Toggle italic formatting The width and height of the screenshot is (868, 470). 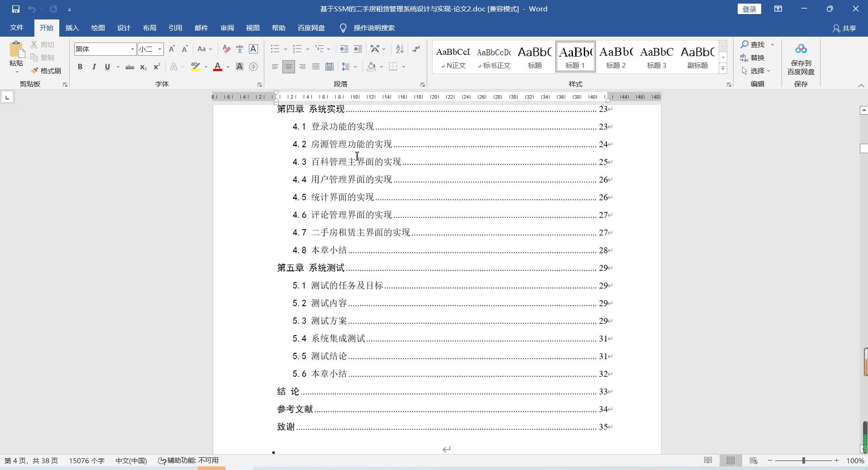pos(94,67)
